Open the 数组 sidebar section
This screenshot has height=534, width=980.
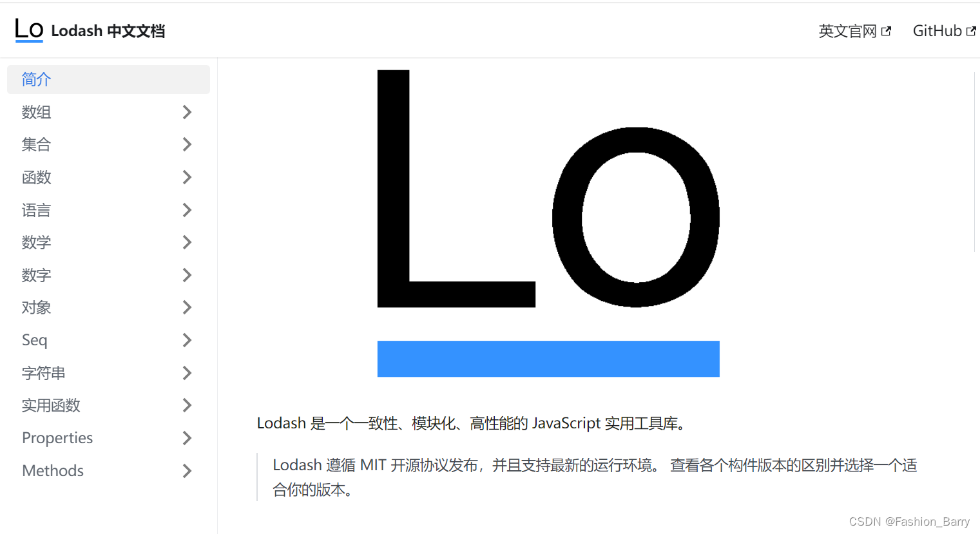pos(108,112)
